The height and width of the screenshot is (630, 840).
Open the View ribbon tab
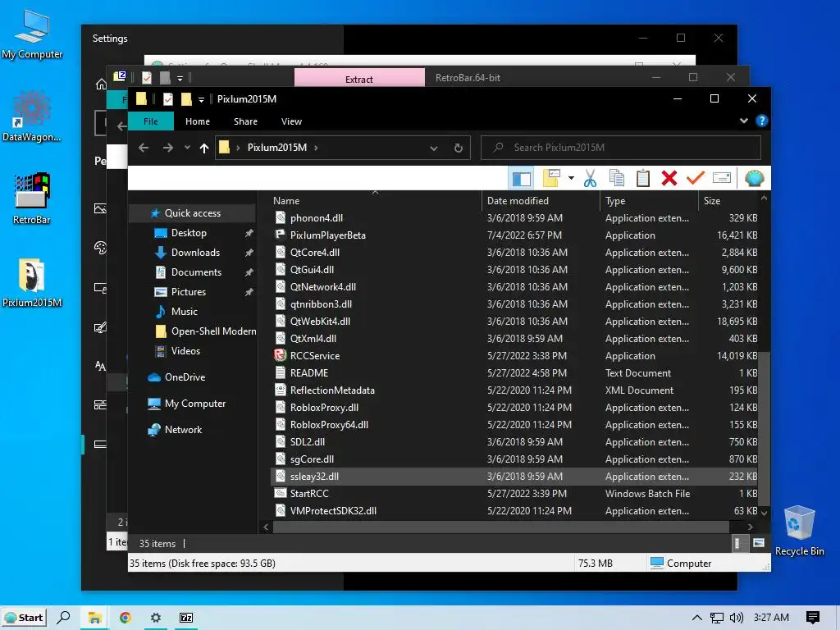pos(291,121)
